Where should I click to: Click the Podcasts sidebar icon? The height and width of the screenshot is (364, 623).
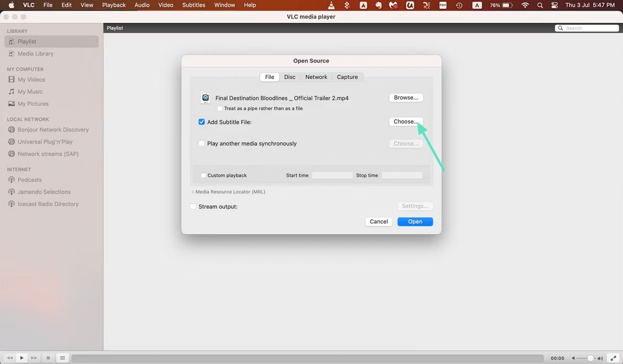(12, 180)
